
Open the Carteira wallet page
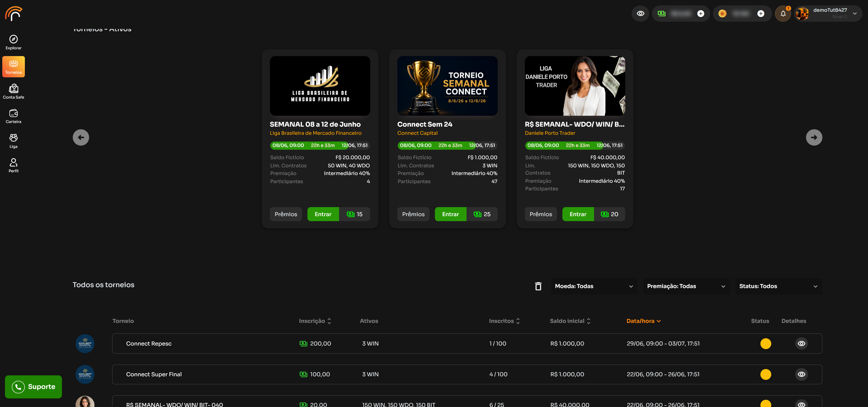pos(14,116)
